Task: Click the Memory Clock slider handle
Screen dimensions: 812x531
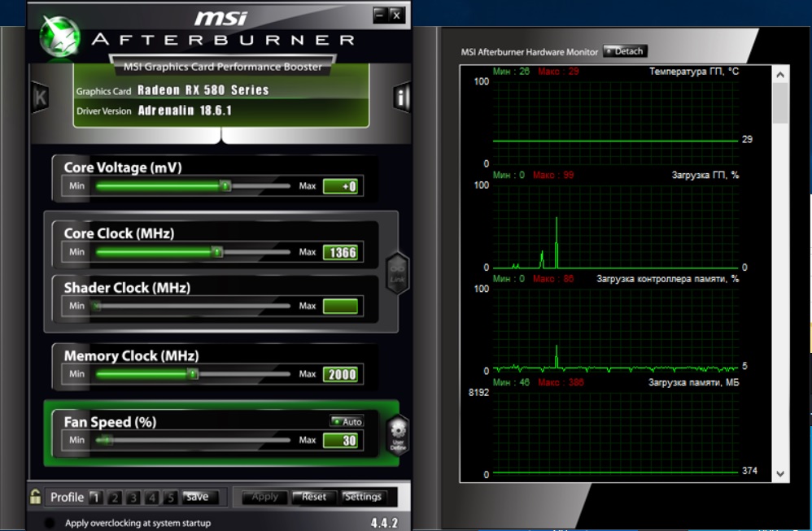Action: [193, 374]
